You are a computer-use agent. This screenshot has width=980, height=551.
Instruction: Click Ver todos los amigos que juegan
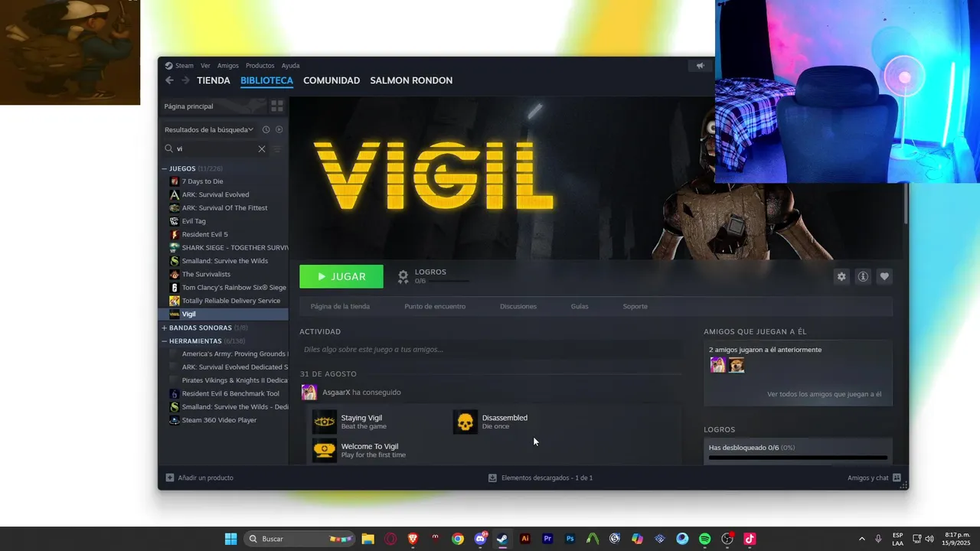pyautogui.click(x=824, y=395)
